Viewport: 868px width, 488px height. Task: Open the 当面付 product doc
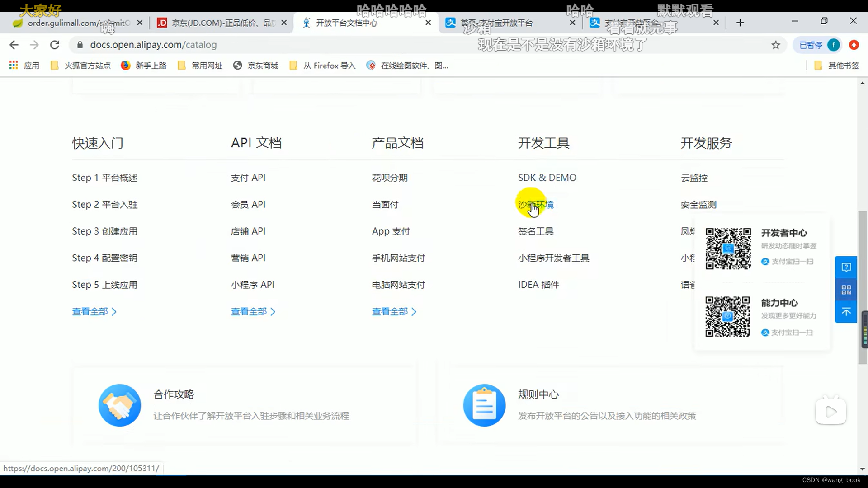tap(385, 204)
